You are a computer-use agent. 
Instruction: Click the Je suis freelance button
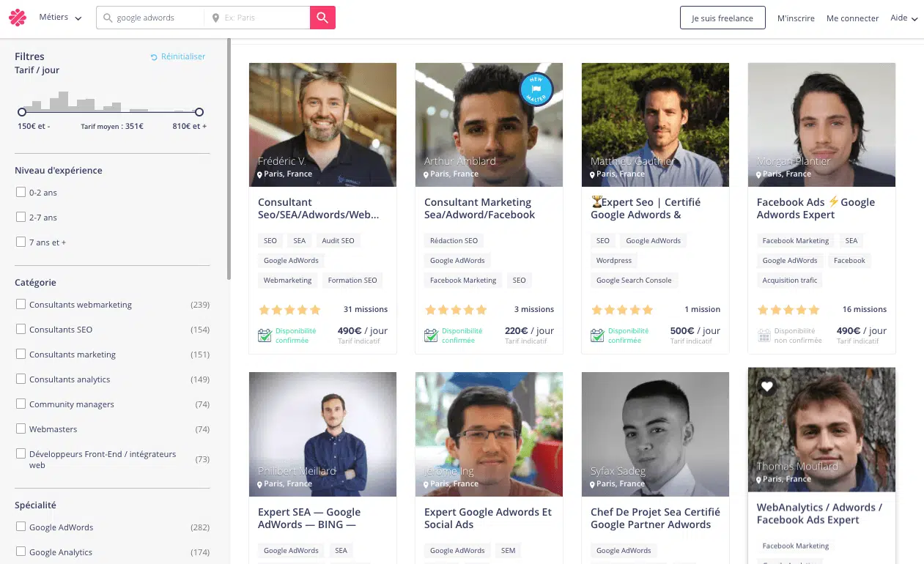[722, 18]
